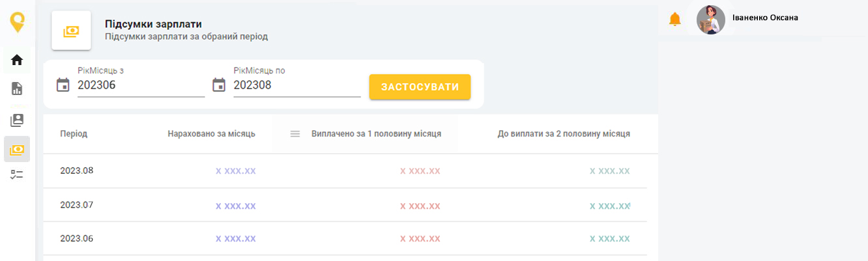Select the salary money icon in sidebar

pyautogui.click(x=17, y=150)
